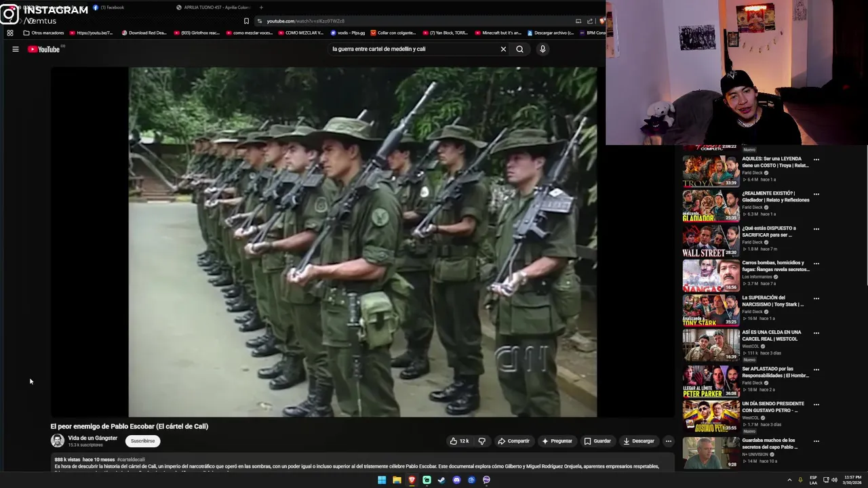Open the COMO MEZCLAR V... bookmark
The width and height of the screenshot is (868, 488).
coord(300,33)
